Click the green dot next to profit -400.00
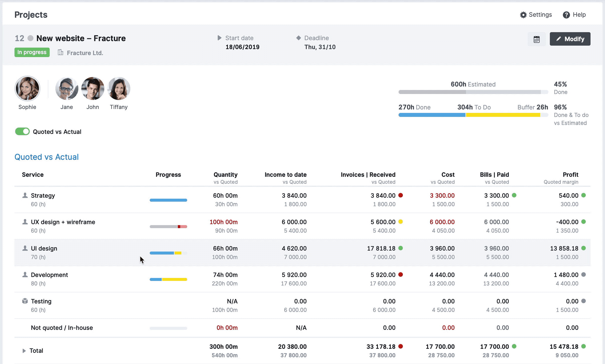605x364 pixels. (584, 222)
